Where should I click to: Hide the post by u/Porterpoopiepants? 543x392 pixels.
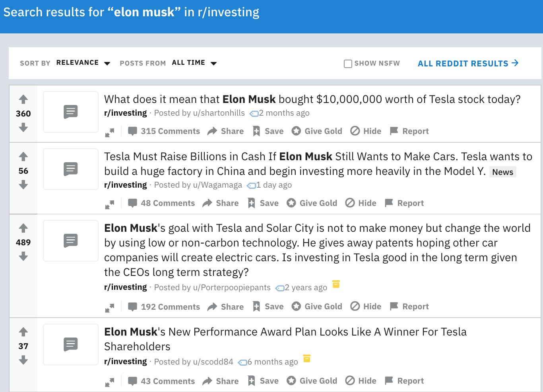(366, 307)
